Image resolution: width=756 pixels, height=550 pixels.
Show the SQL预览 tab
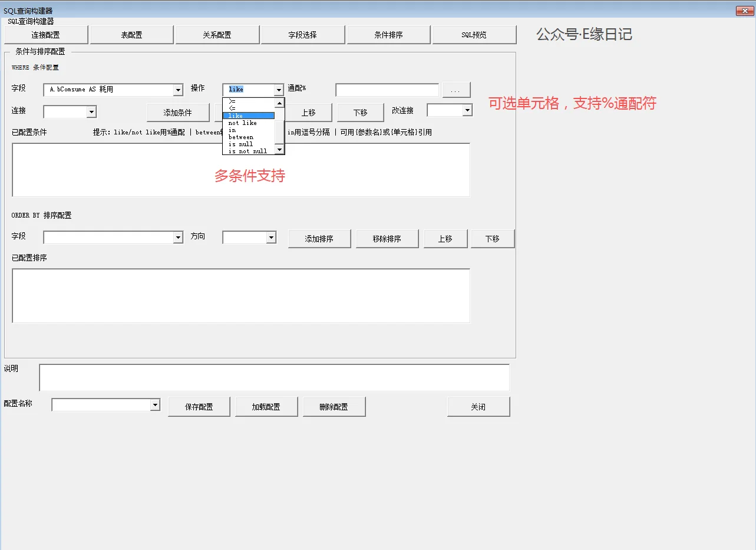pos(474,35)
